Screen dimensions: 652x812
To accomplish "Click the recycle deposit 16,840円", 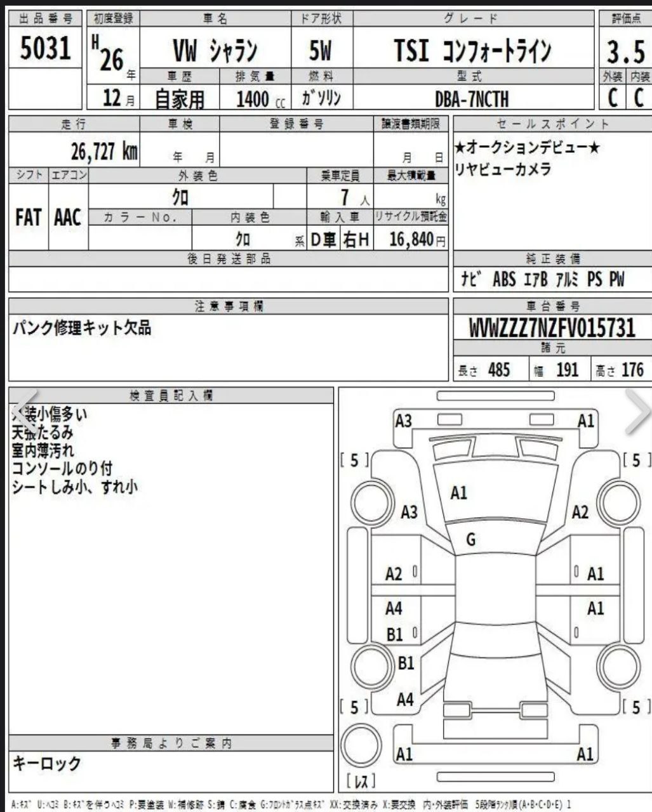I will [417, 239].
